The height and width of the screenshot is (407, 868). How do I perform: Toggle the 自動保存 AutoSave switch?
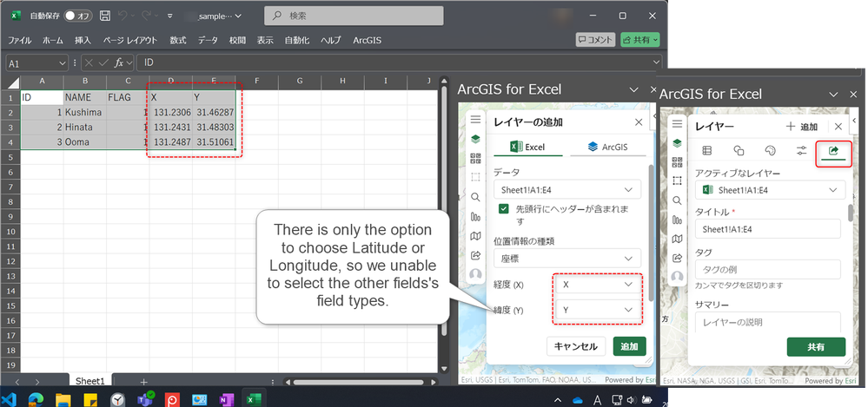click(x=77, y=16)
